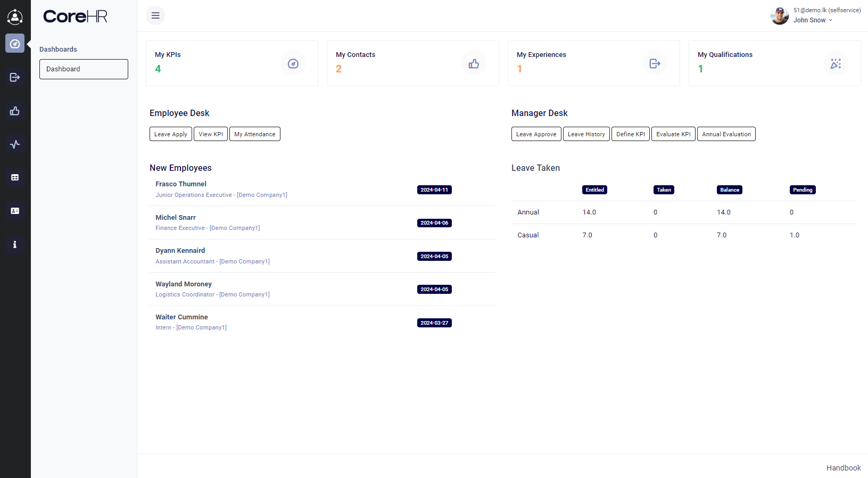Open the Handbook link in footer

(843, 468)
